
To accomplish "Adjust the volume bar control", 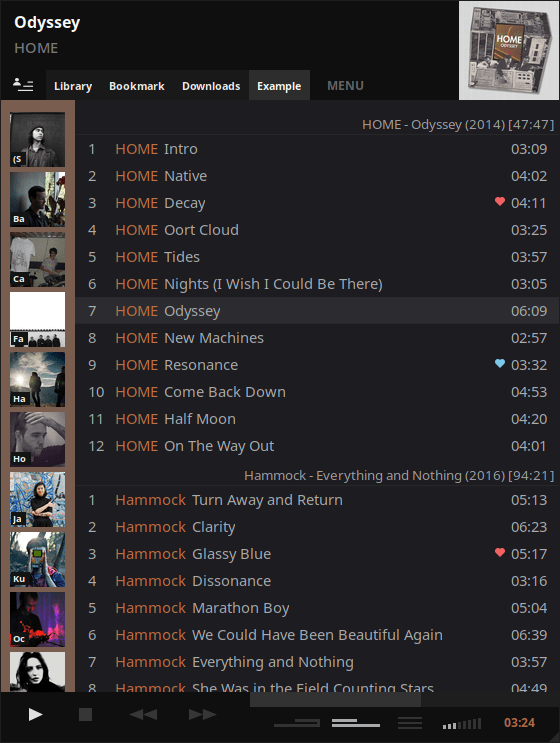I will point(461,724).
